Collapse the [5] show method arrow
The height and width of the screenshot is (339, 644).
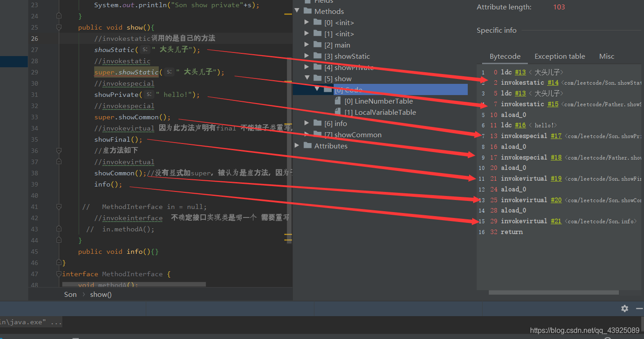(x=307, y=78)
